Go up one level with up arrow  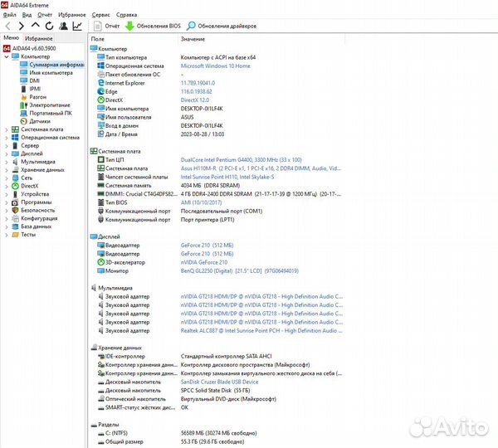[x=35, y=26]
